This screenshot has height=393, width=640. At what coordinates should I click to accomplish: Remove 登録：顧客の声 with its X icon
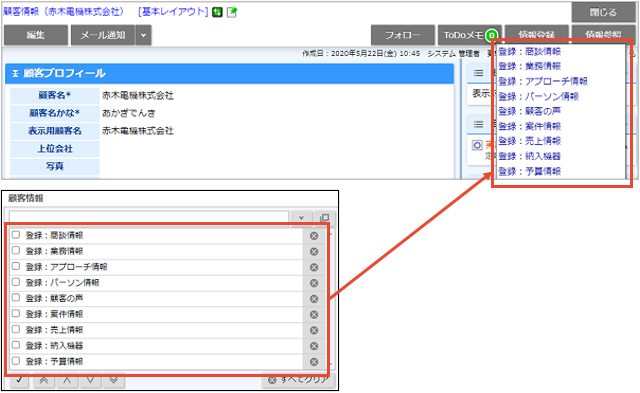point(314,299)
